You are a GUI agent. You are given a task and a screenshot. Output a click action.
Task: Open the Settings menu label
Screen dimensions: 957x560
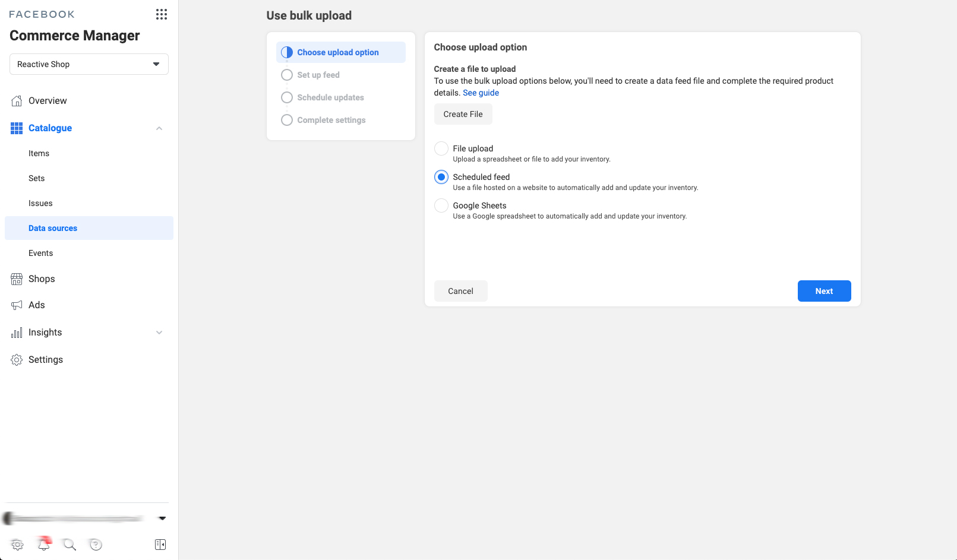(46, 360)
